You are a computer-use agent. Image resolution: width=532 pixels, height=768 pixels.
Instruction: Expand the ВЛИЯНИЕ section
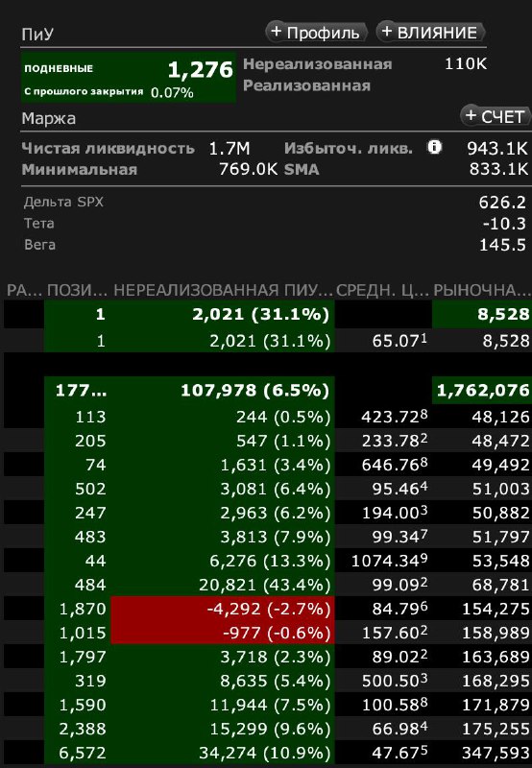click(430, 33)
